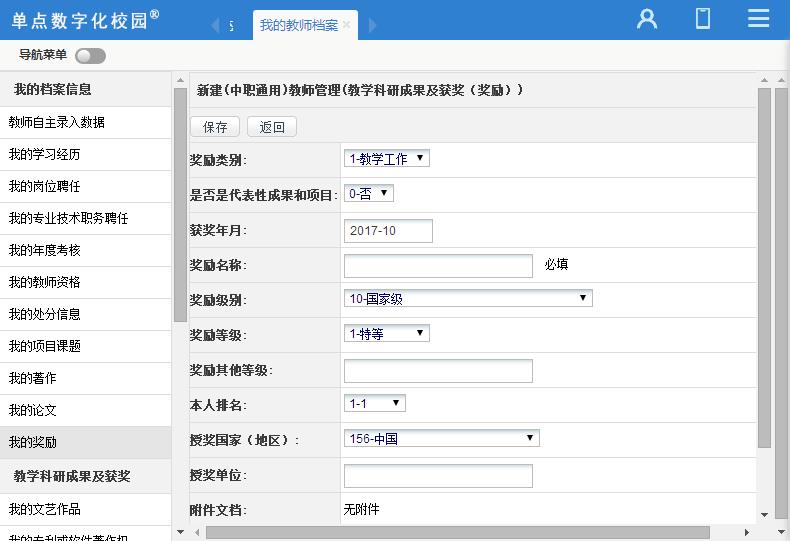The image size is (790, 541).
Task: Click the 无附件 attachment text
Action: click(361, 509)
